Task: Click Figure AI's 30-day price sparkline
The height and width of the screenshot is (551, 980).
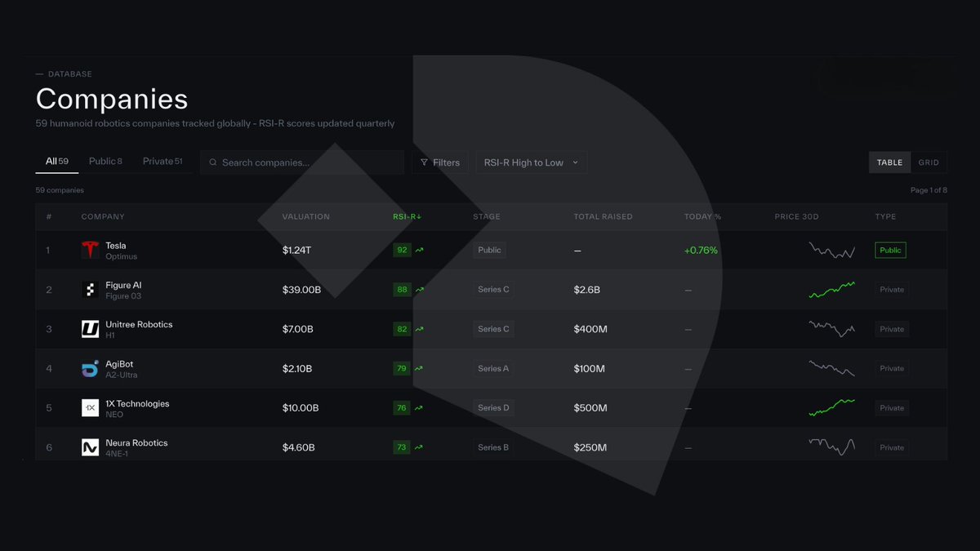Action: [832, 290]
